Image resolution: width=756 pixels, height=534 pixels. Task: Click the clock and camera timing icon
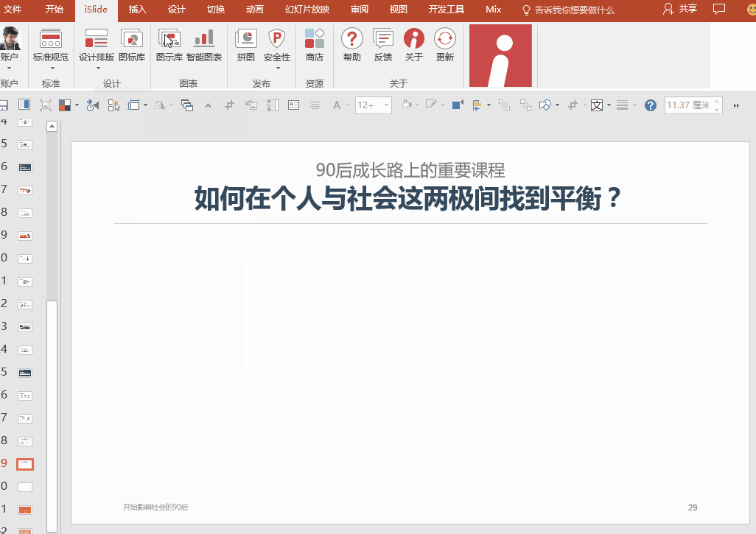pyautogui.click(x=93, y=105)
